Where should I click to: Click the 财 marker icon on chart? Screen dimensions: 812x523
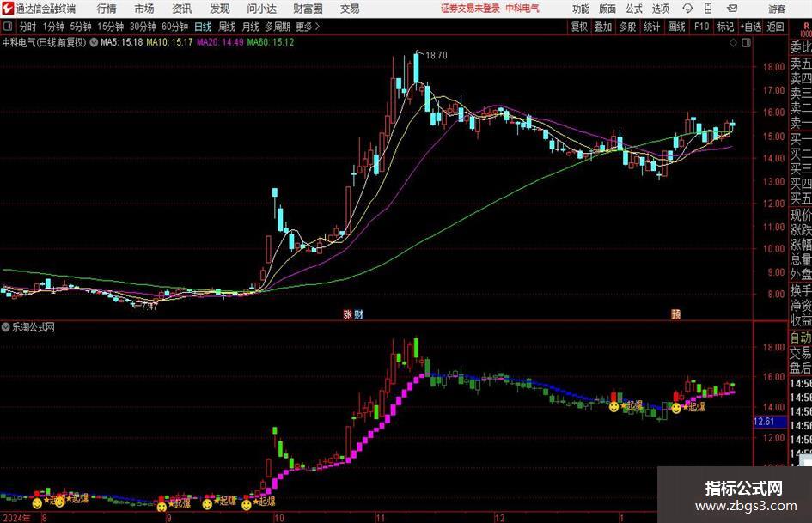(358, 313)
